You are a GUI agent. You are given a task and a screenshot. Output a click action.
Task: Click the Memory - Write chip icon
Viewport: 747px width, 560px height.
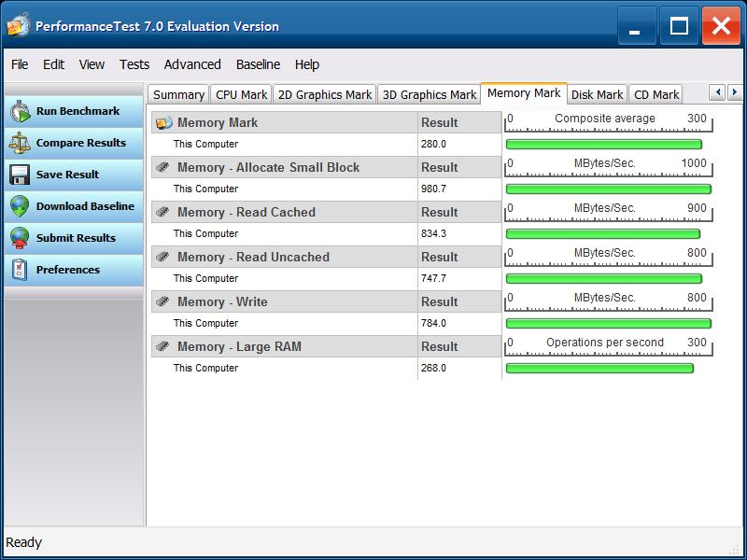coord(162,301)
